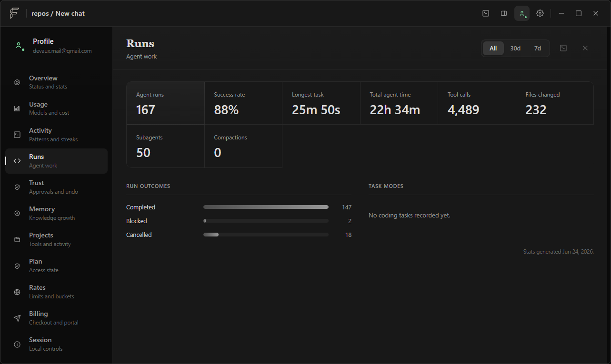Click the Tool calls stat card
The image size is (611, 364).
[477, 103]
